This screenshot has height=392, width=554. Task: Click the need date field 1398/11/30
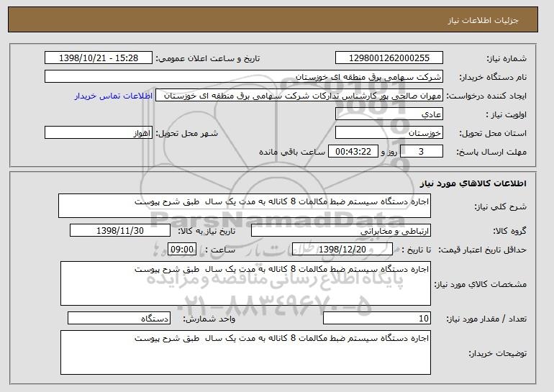tap(120, 231)
